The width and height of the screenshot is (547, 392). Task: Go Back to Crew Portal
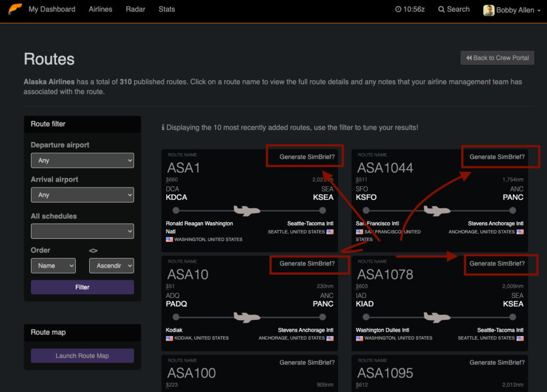click(x=497, y=58)
